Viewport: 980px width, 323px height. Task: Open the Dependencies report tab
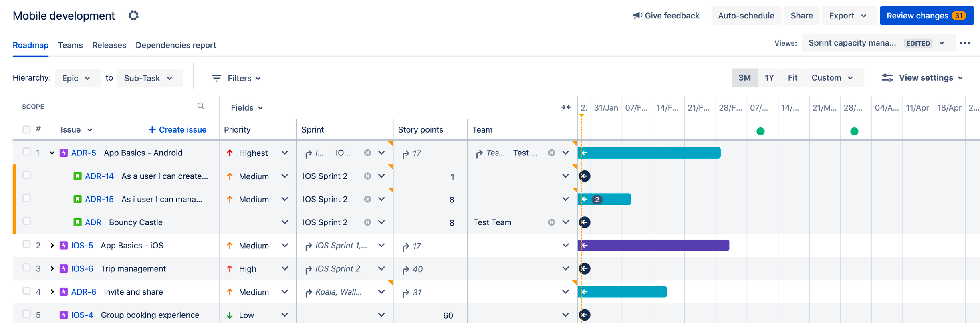point(176,45)
